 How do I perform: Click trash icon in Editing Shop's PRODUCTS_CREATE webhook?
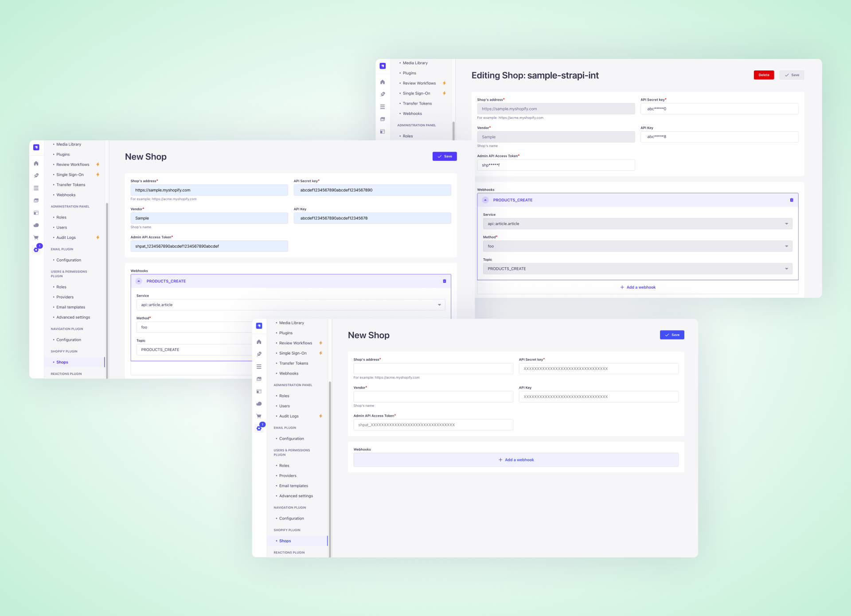point(791,200)
